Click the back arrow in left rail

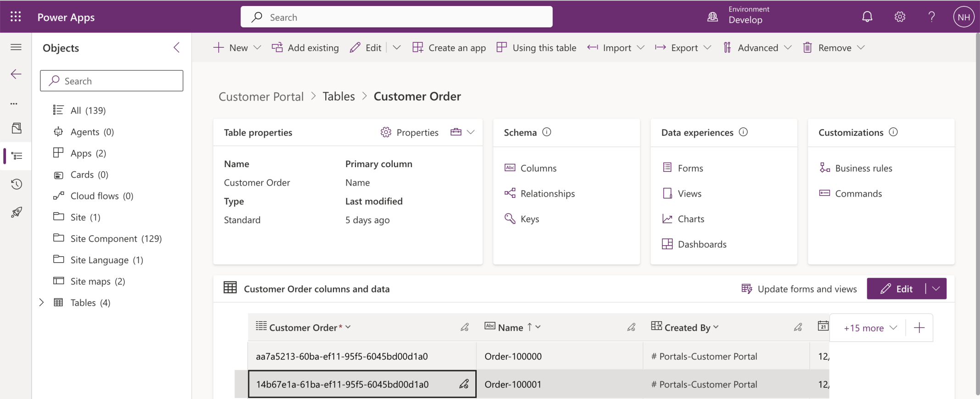coord(16,74)
